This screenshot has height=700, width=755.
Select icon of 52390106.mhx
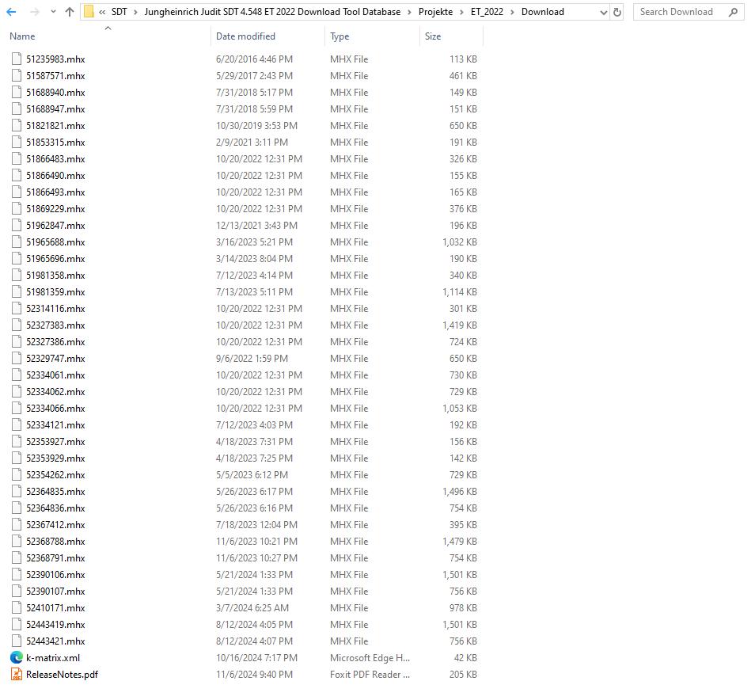17,574
